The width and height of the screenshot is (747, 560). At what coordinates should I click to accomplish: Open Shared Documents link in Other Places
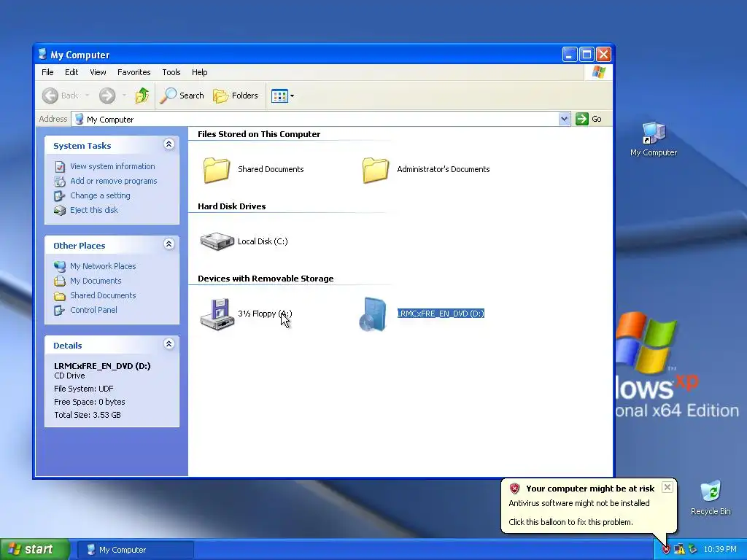tap(103, 295)
